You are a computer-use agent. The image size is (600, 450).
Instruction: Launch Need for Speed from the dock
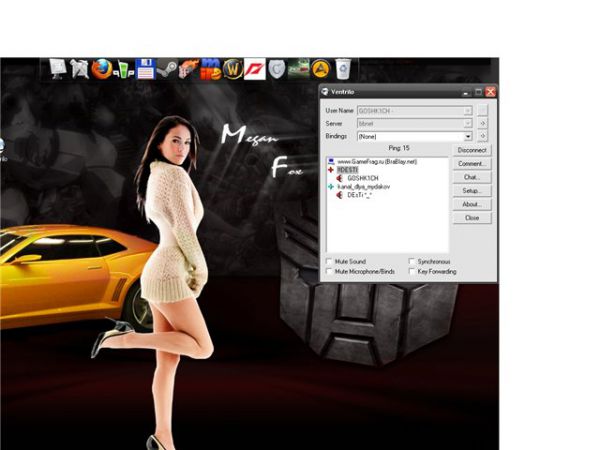(x=254, y=69)
